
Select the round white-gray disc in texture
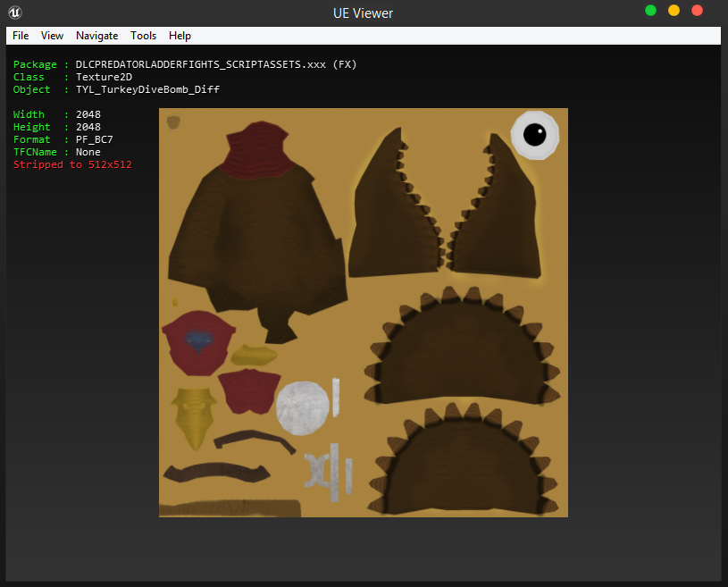click(x=303, y=407)
